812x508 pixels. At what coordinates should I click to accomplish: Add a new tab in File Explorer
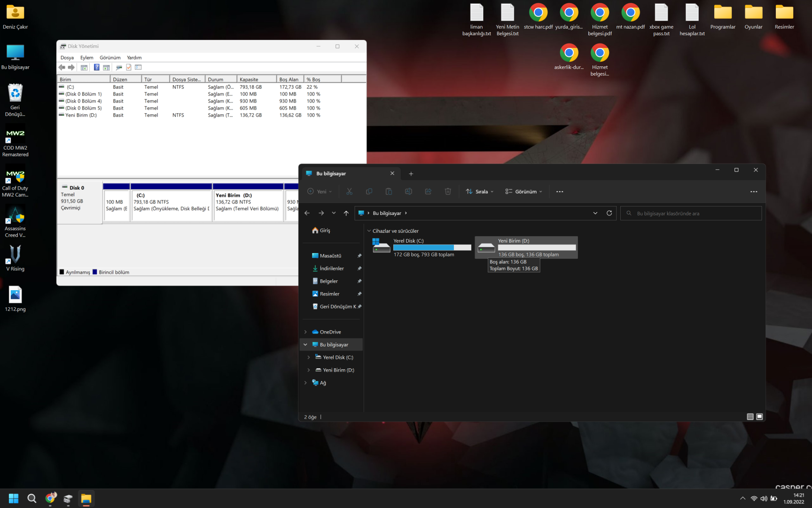pos(411,174)
